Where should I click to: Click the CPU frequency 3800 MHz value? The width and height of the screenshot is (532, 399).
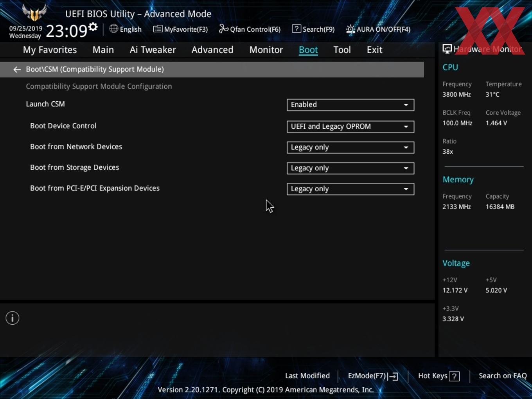(x=457, y=95)
